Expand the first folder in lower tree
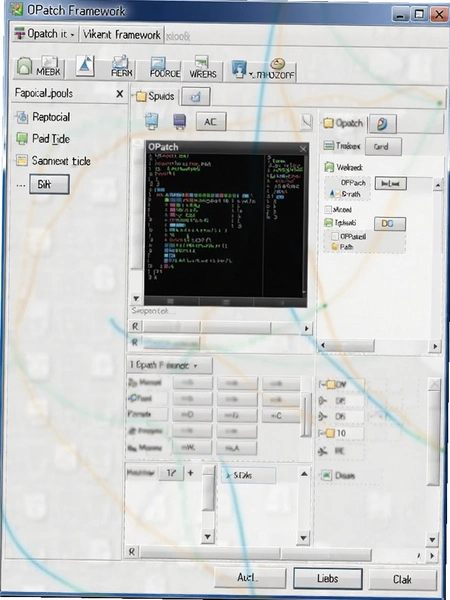Screen dimensions: 450x600 coord(321,384)
